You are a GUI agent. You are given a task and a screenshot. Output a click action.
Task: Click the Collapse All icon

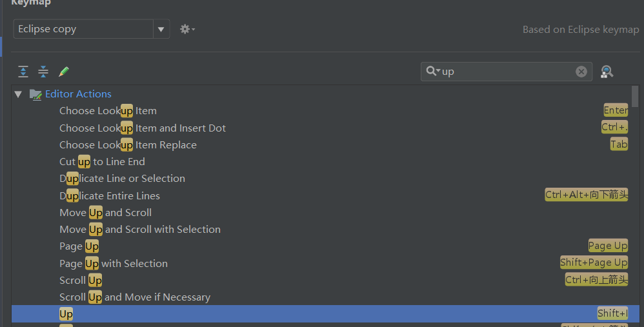(43, 72)
